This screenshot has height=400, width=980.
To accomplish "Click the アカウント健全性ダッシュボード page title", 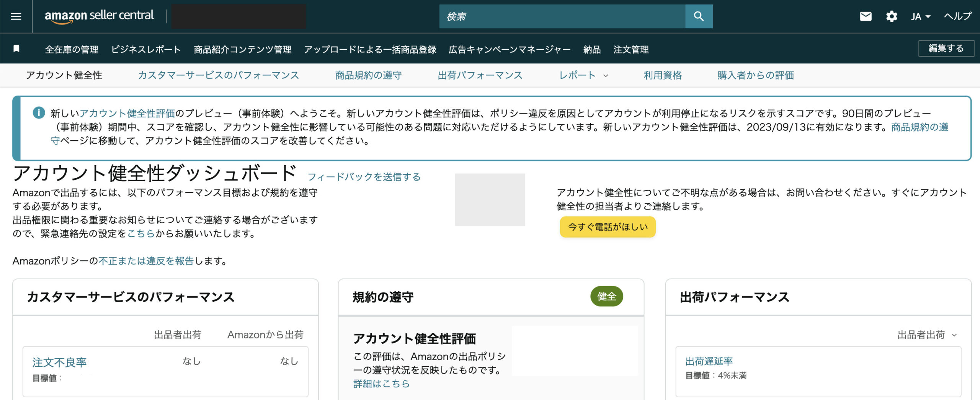I will point(155,173).
